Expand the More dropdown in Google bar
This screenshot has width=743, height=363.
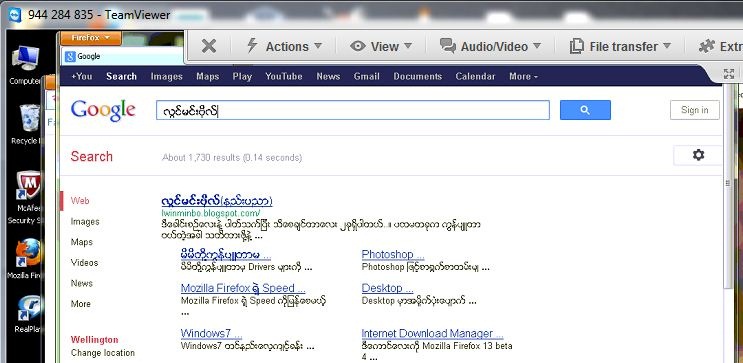pyautogui.click(x=523, y=76)
